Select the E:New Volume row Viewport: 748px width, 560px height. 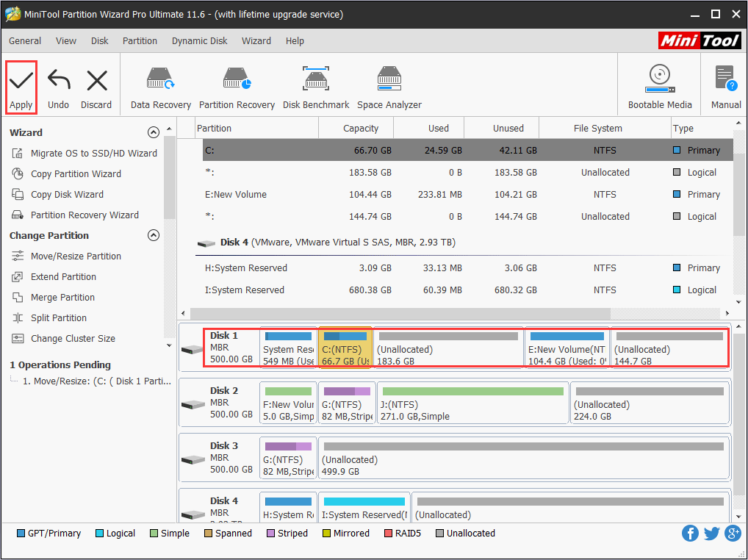pyautogui.click(x=467, y=194)
